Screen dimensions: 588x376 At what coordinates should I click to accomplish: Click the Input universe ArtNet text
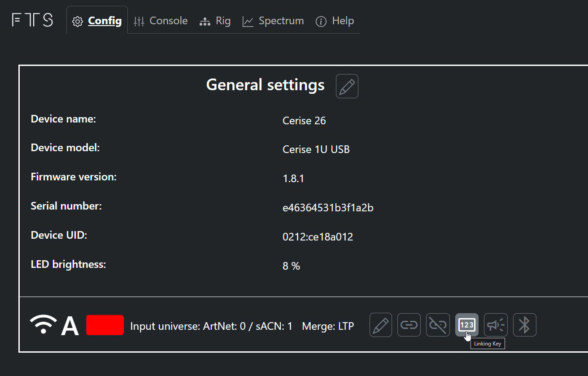pyautogui.click(x=211, y=326)
